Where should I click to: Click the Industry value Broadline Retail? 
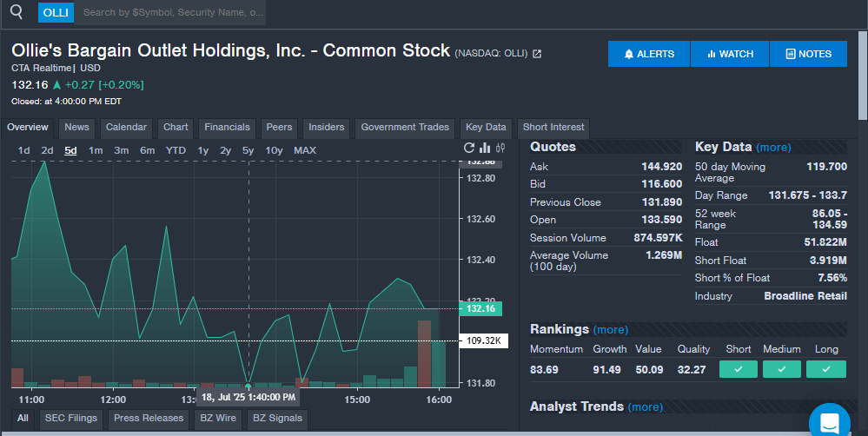tap(805, 296)
